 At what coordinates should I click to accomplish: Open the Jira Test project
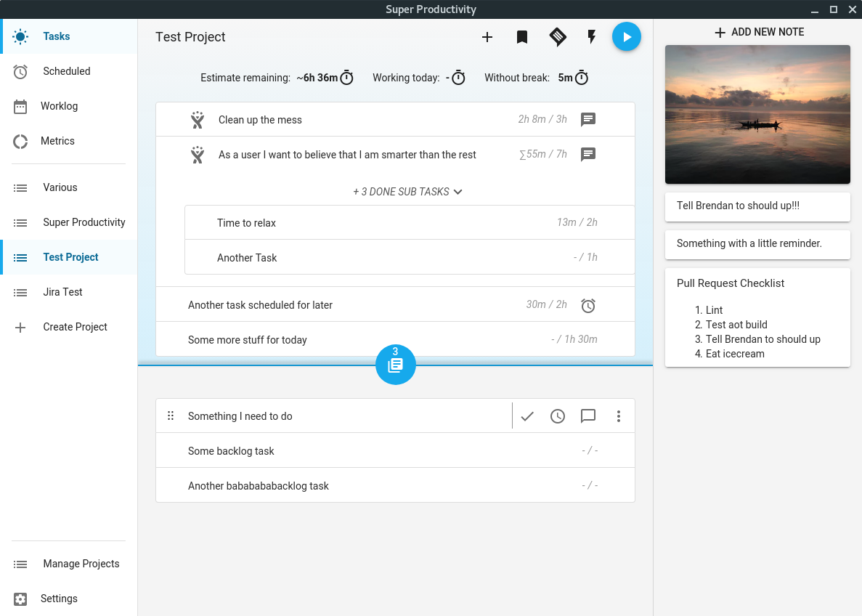tap(69, 292)
